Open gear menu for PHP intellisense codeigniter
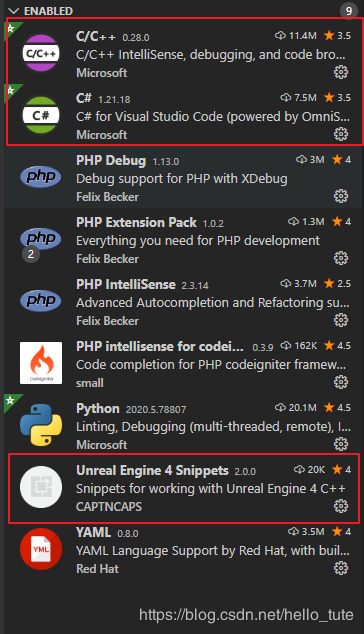Image resolution: width=364 pixels, height=634 pixels. [341, 382]
